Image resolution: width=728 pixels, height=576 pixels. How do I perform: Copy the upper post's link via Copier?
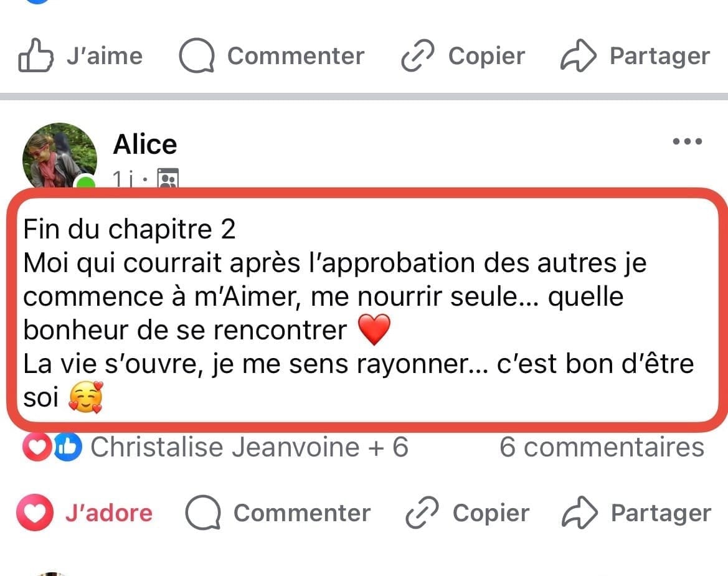click(463, 57)
